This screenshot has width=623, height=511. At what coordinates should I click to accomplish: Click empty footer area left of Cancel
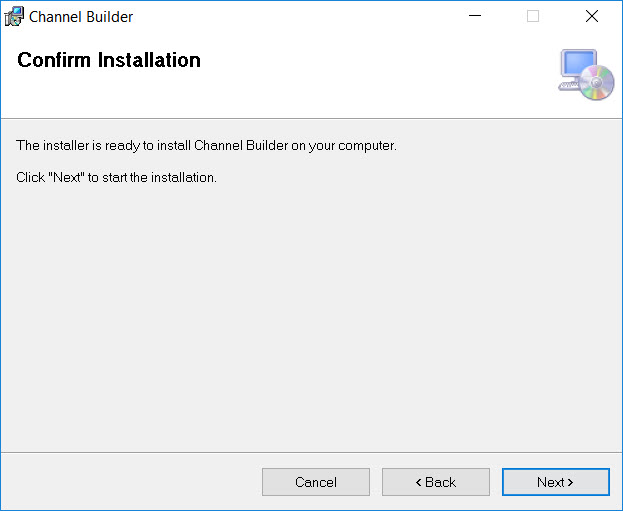[x=130, y=482]
